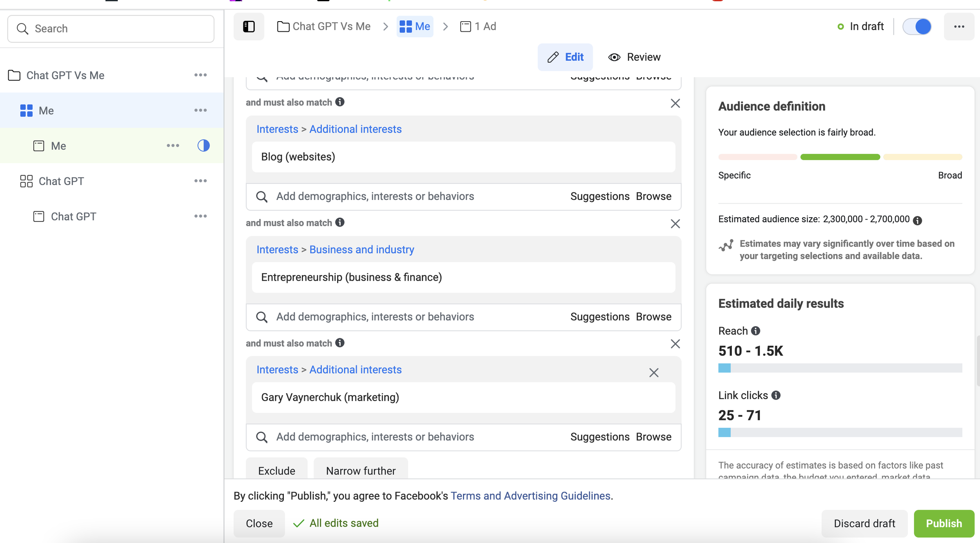980x543 pixels.
Task: Select the Edit tab
Action: pos(565,57)
